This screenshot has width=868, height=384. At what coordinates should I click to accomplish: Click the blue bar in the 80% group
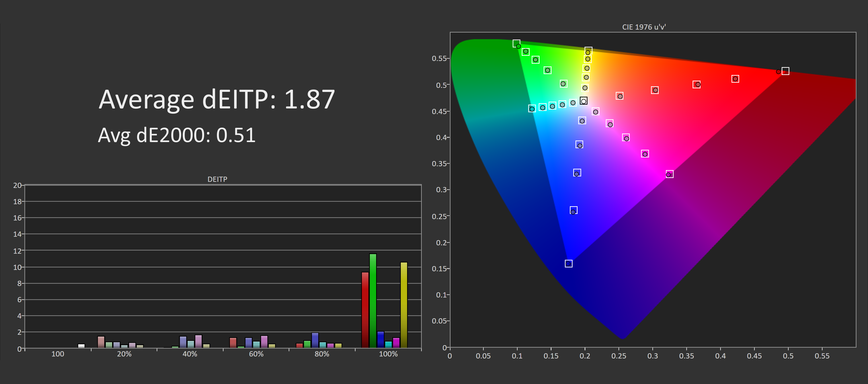click(x=315, y=340)
